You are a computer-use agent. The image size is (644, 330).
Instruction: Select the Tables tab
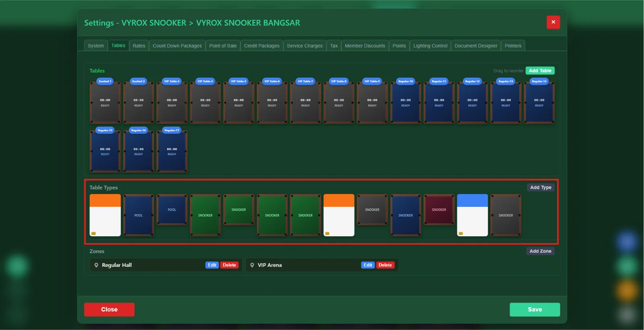coord(118,45)
